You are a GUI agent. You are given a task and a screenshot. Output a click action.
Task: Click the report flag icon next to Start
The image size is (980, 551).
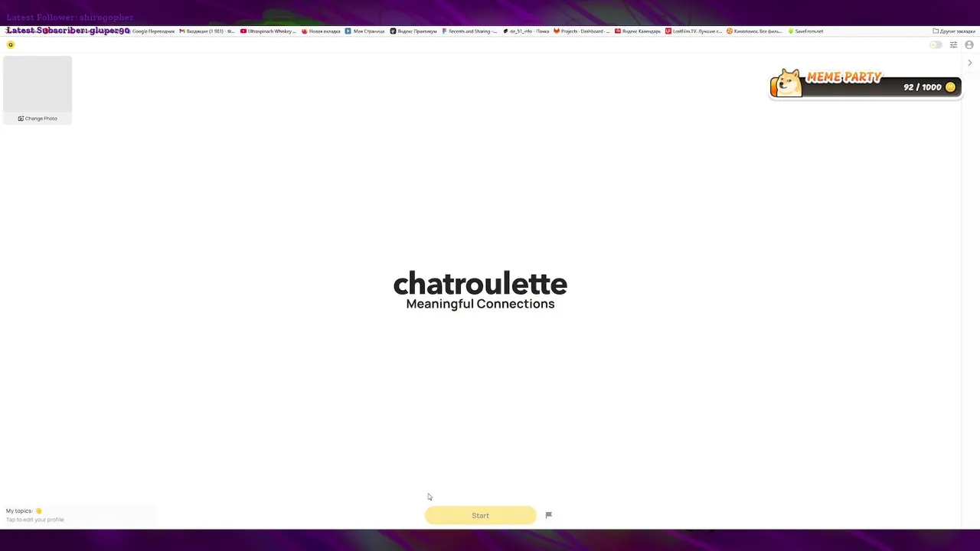click(548, 515)
